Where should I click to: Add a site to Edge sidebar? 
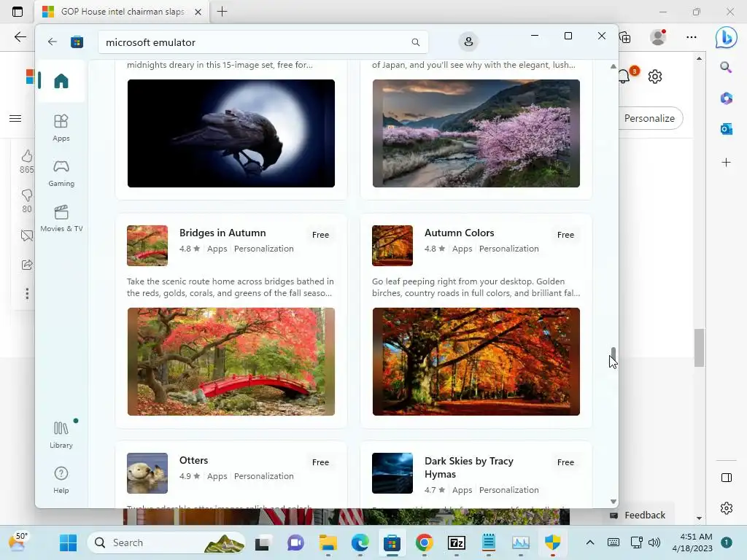pos(726,163)
